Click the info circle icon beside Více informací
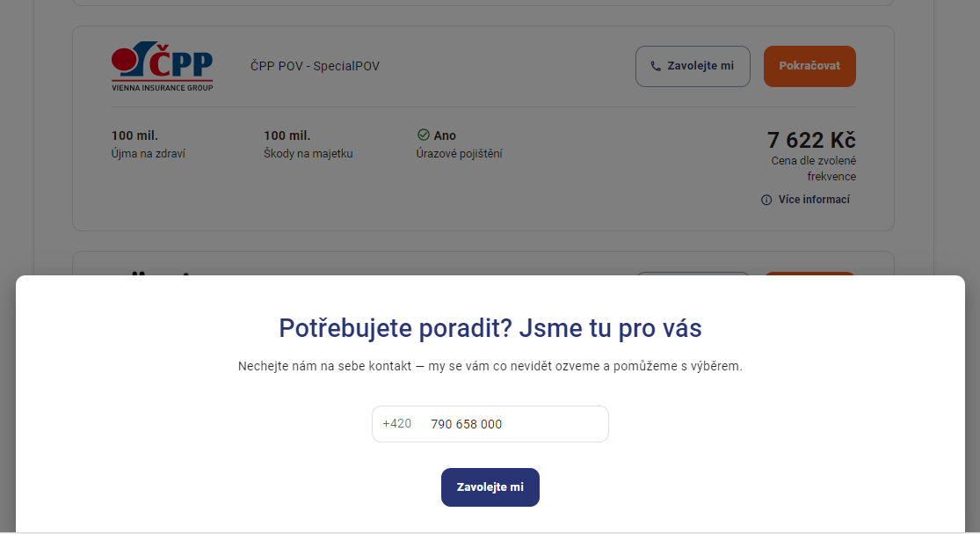980x534 pixels. click(x=766, y=200)
